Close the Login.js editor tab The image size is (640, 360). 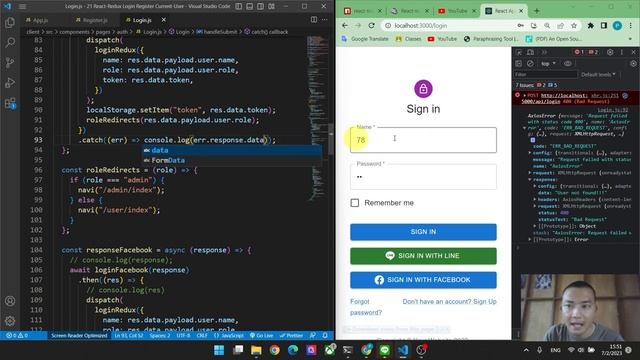tap(164, 20)
